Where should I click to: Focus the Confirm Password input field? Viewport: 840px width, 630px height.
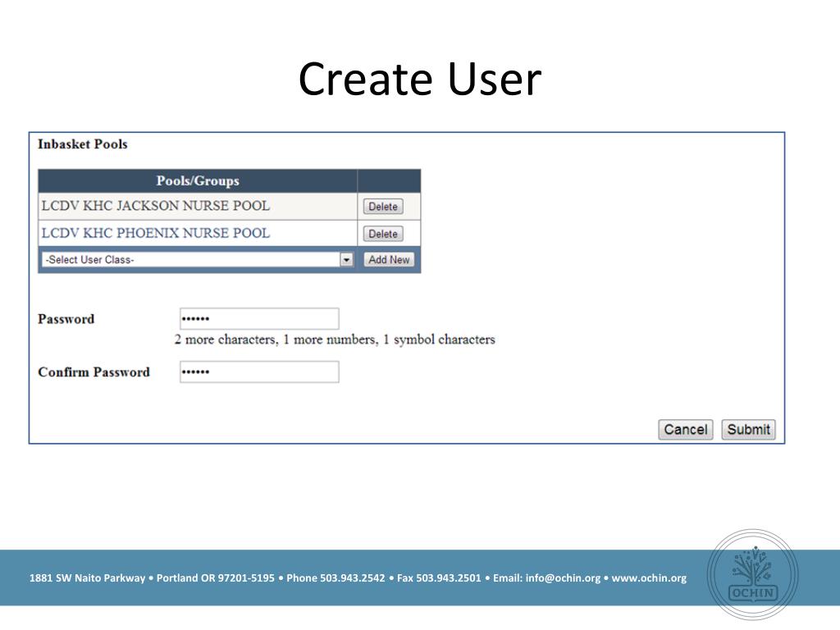pyautogui.click(x=259, y=372)
